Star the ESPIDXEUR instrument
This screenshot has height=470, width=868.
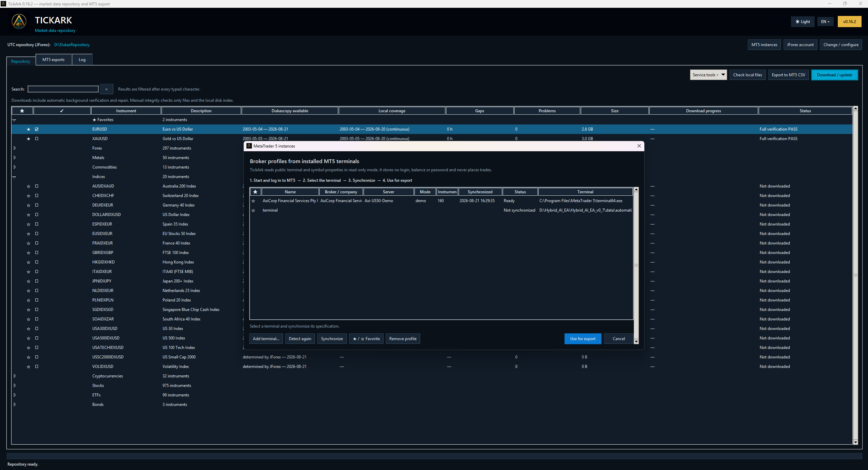[29, 224]
